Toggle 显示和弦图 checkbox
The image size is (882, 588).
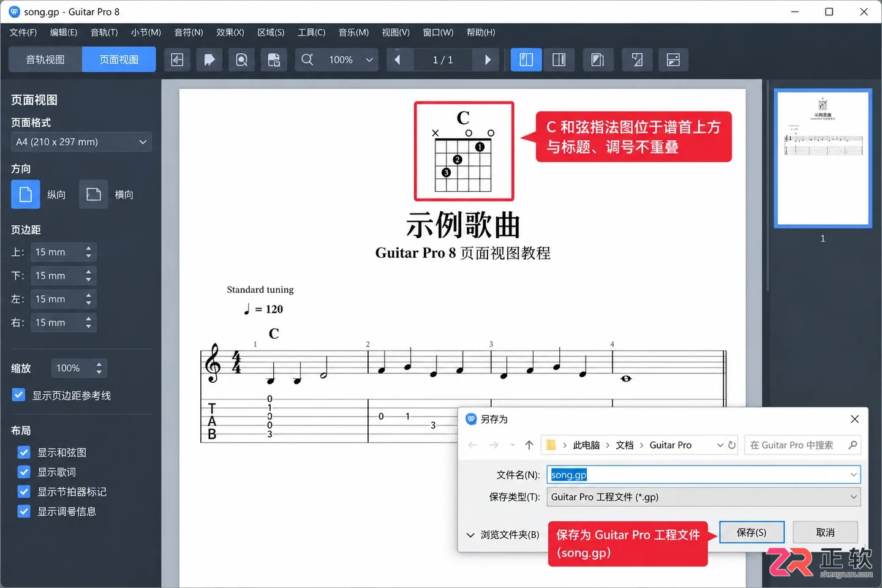tap(24, 453)
